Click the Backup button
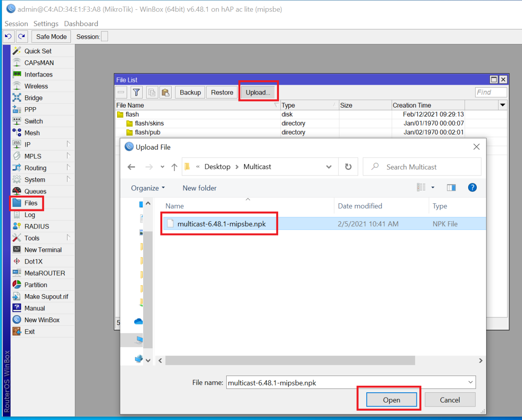This screenshot has height=420, width=522. pyautogui.click(x=190, y=92)
